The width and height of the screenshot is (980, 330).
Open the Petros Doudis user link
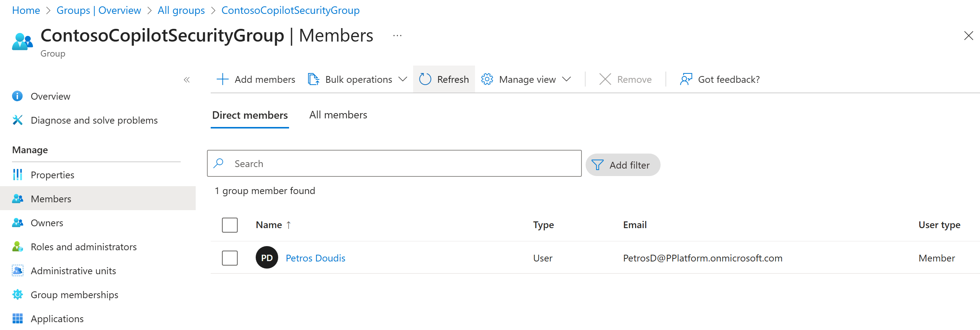click(x=315, y=258)
